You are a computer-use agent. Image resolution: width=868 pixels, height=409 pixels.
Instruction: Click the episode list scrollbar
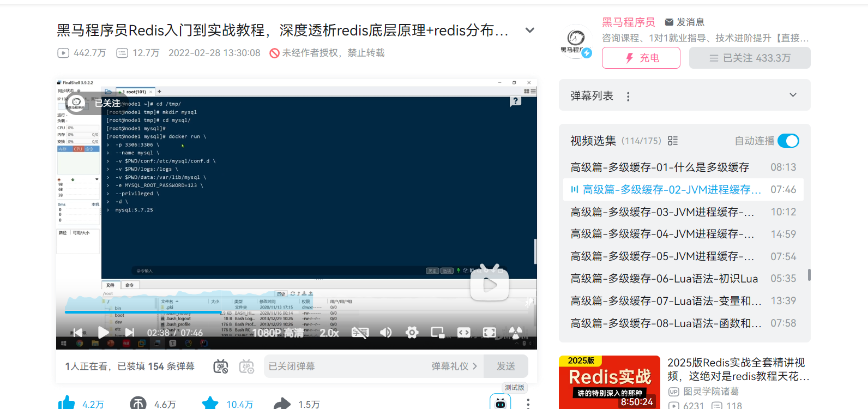(809, 275)
